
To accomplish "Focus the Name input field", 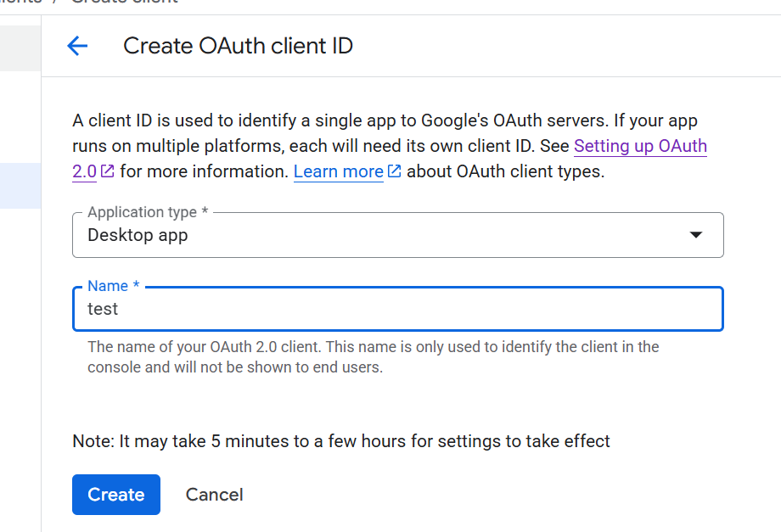I will pos(397,309).
